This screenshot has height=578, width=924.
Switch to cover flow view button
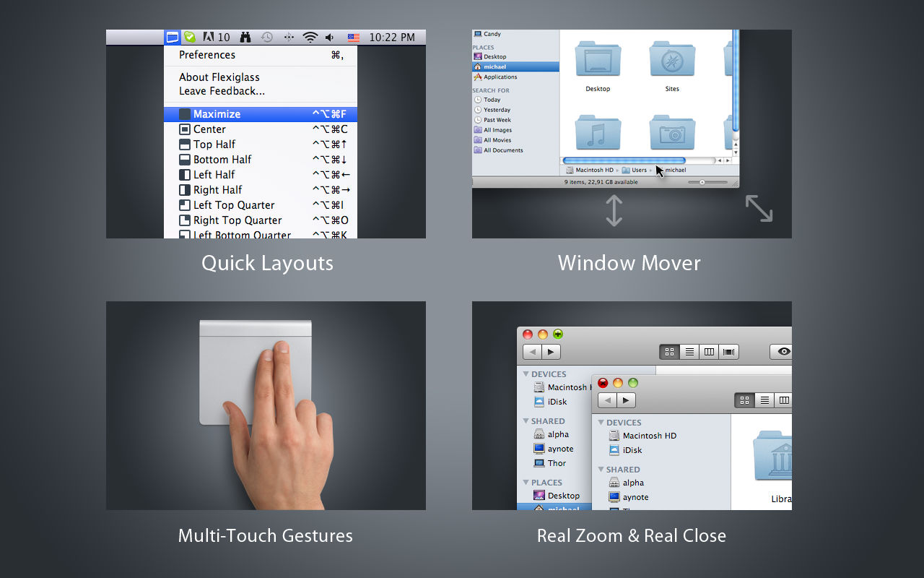pyautogui.click(x=729, y=352)
